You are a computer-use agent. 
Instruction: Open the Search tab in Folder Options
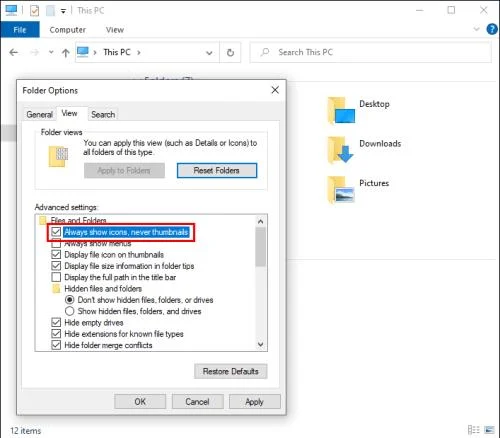click(103, 114)
